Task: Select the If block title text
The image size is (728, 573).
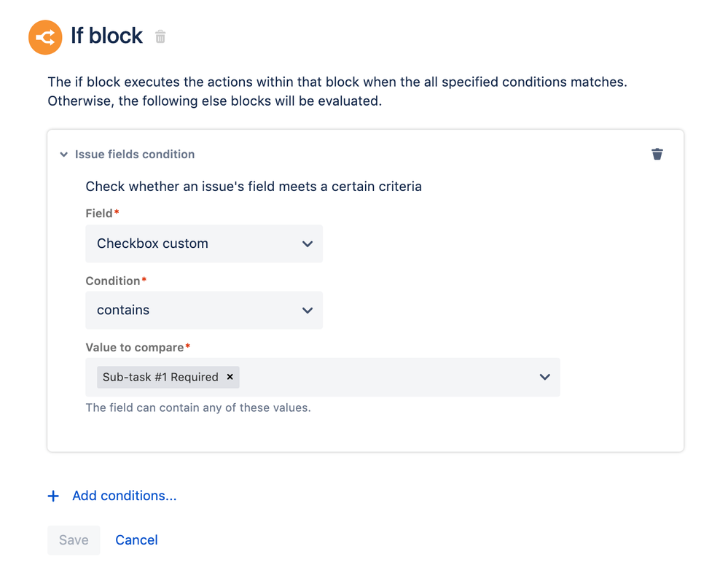Action: (x=106, y=36)
